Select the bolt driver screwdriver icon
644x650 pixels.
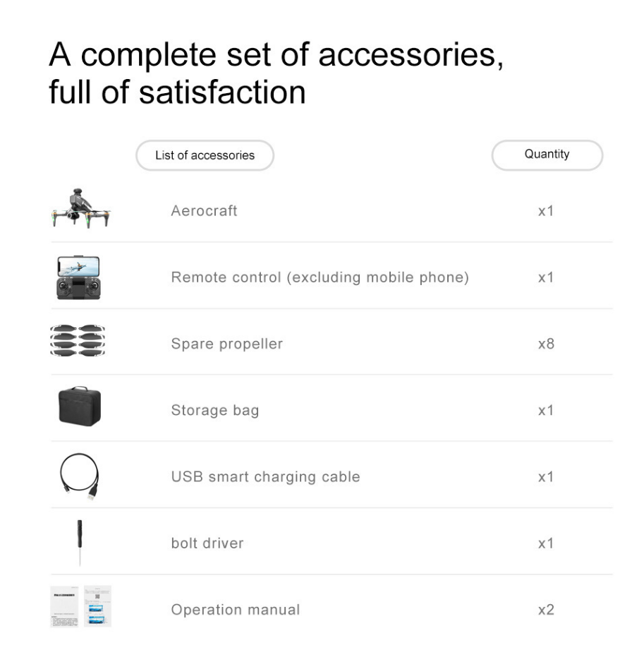[80, 542]
